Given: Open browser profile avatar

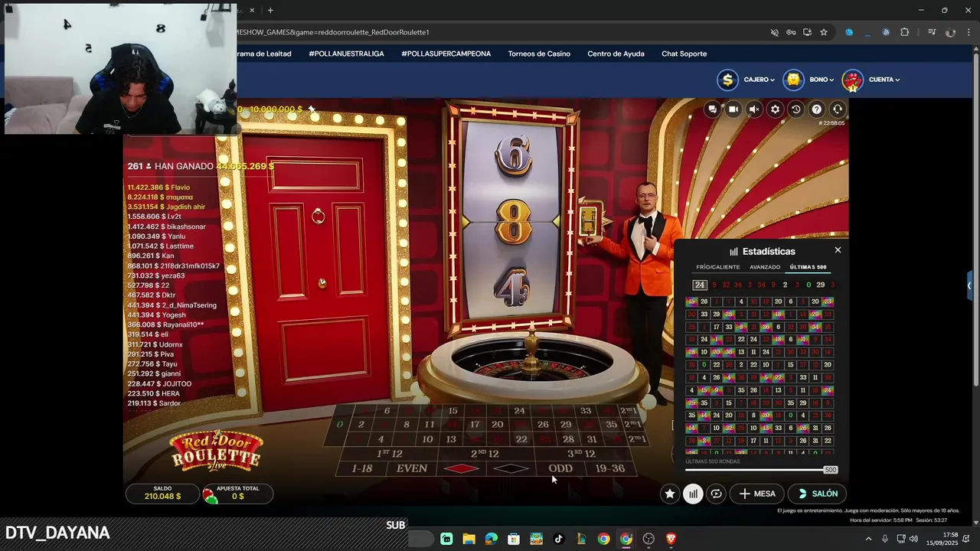Looking at the screenshot, I should pos(950,32).
